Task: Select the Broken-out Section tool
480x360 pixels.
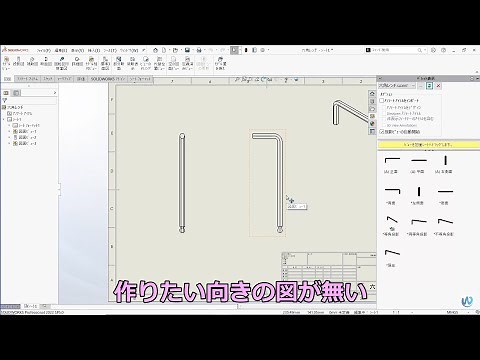Action: pyautogui.click(x=119, y=63)
